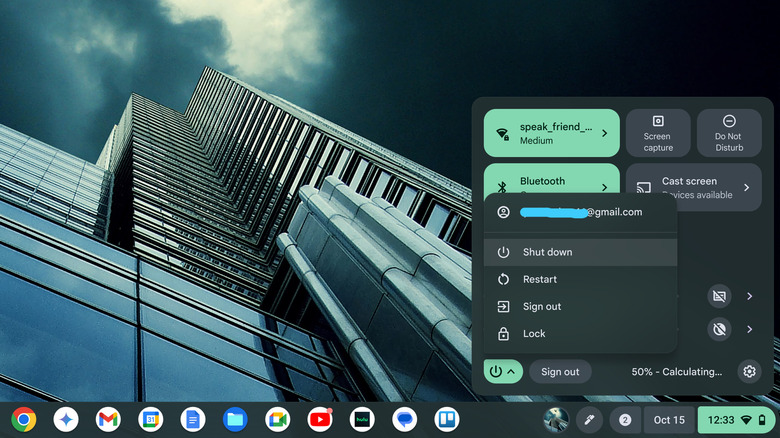Open Google Chrome from the shelf
780x438 pixels.
point(24,419)
